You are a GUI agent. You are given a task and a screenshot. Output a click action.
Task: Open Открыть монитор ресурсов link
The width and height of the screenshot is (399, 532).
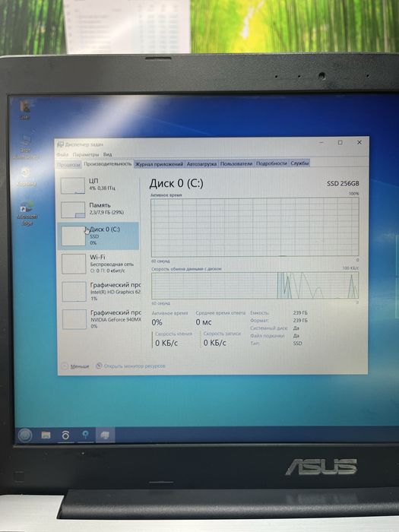click(135, 366)
